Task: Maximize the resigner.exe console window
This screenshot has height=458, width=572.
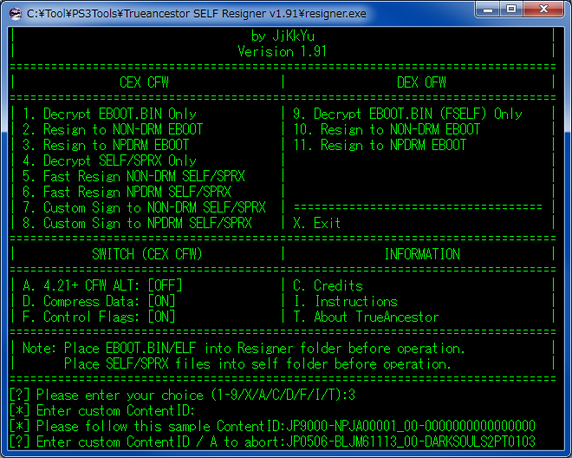Action: 511,9
